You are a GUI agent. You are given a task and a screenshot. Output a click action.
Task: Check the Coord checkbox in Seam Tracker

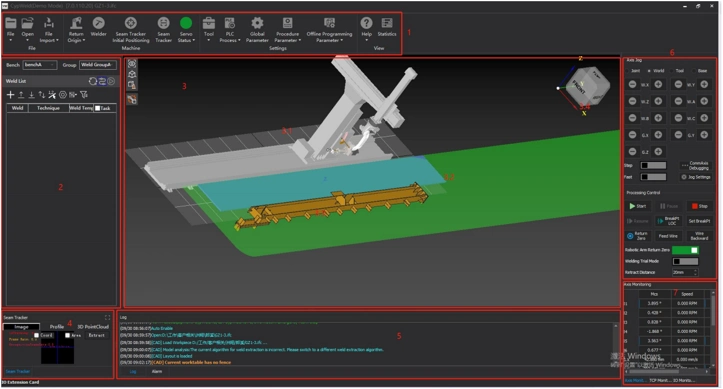36,336
